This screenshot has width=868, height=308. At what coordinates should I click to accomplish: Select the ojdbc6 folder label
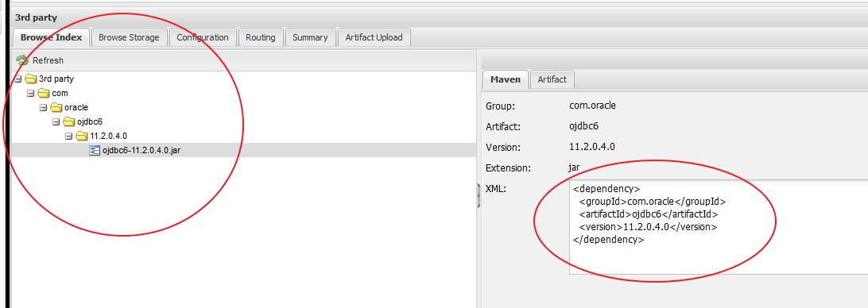point(90,121)
